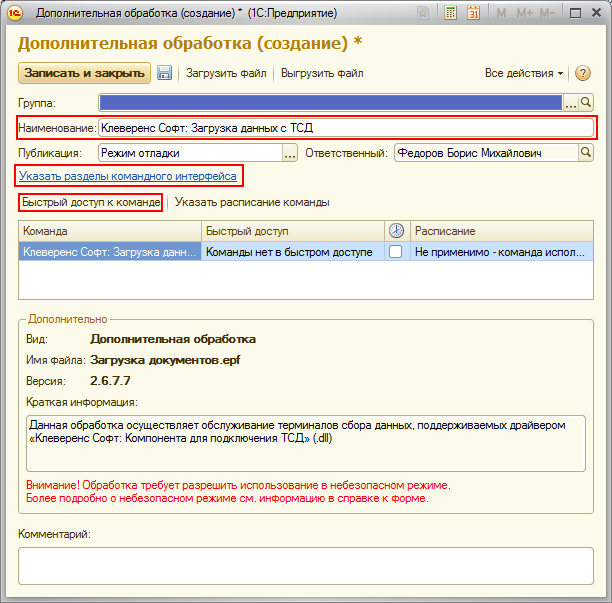Click the magnifier icon in Группа field
The height and width of the screenshot is (603, 612).
point(585,103)
